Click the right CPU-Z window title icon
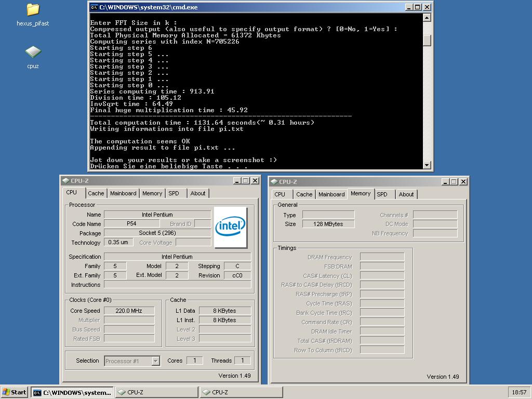This screenshot has width=532, height=399. [x=274, y=182]
